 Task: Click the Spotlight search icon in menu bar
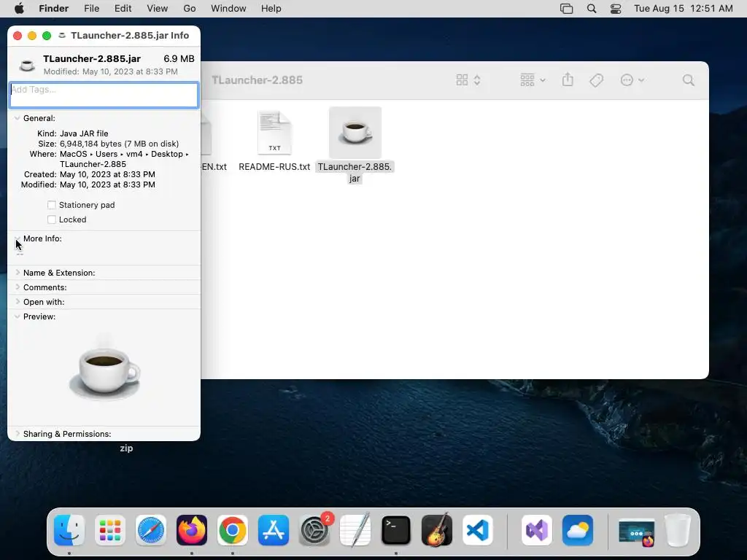591,9
